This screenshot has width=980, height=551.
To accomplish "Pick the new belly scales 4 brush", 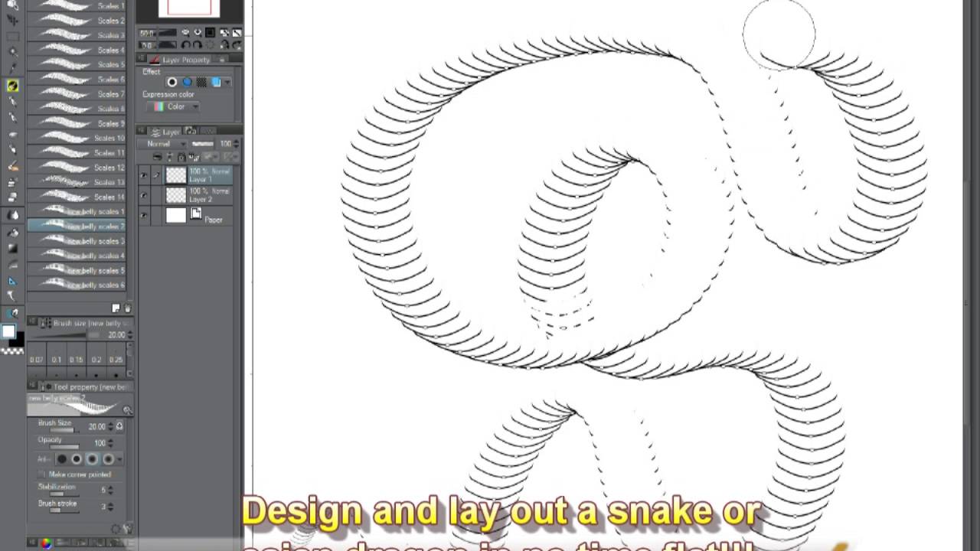I will [77, 256].
